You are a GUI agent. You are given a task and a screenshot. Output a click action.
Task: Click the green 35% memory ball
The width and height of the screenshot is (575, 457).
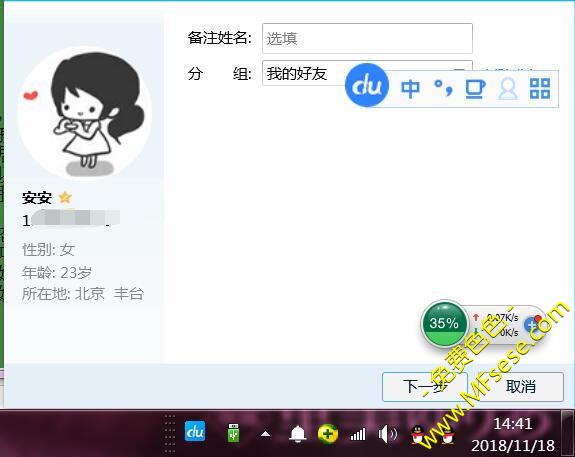pyautogui.click(x=444, y=323)
